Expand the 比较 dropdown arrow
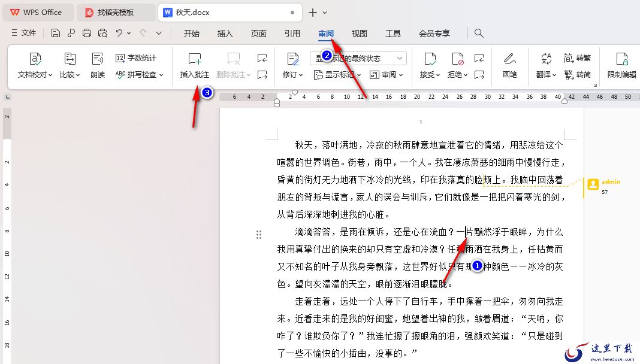The image size is (640, 364). 77,75
